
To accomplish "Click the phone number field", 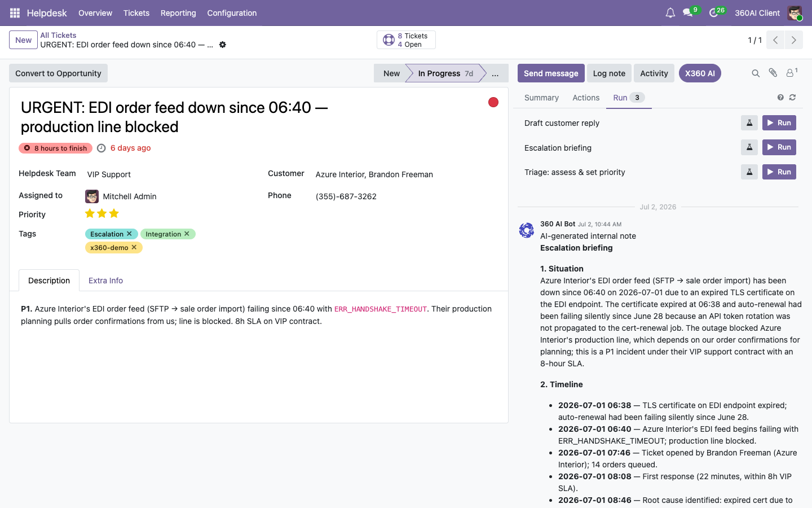I will 406,196.
